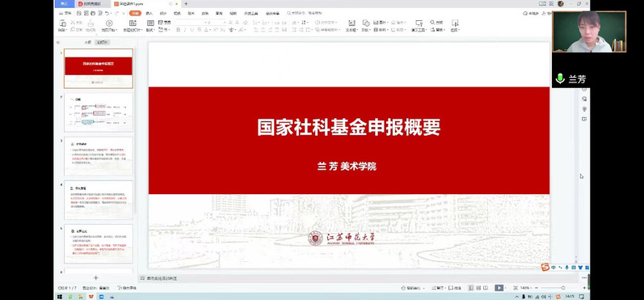Click the undo arrow in quick access bar
The width and height of the screenshot is (644, 300).
[x=107, y=13]
